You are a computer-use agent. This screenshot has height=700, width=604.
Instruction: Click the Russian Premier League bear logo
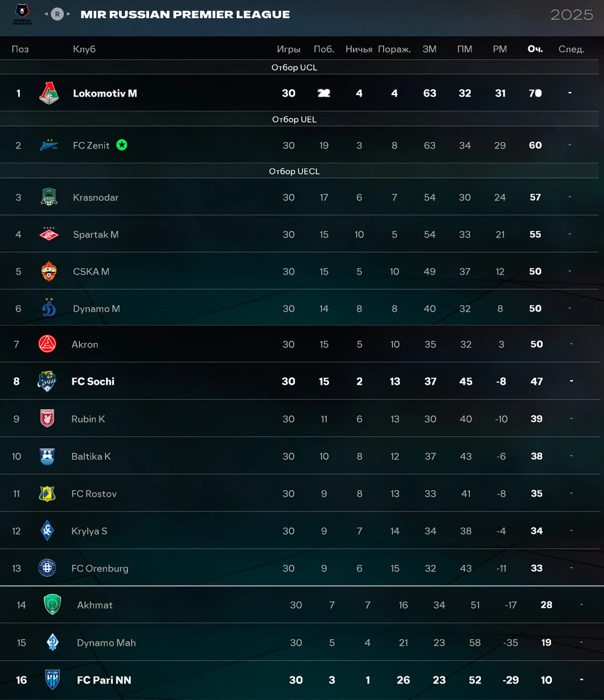point(22,14)
